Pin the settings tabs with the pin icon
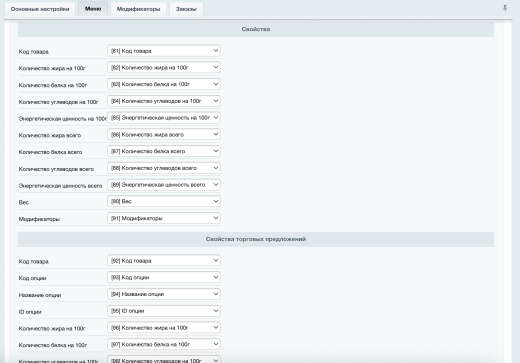520x363 pixels. [x=505, y=8]
